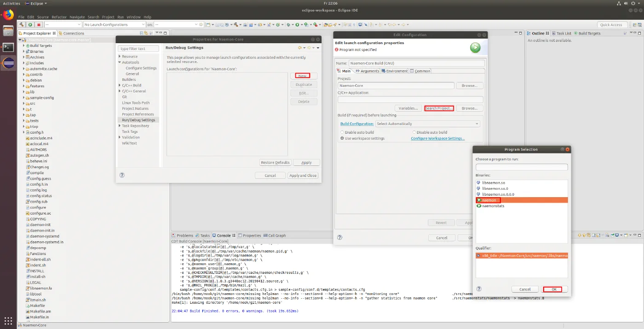Collapse the Naemon-Core project root
Screen dimensions: 644x329
point(20,40)
